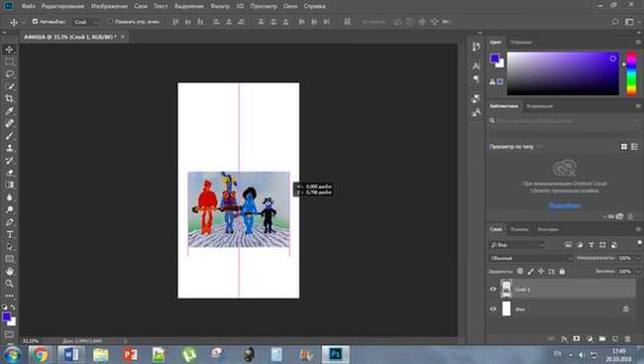644x364 pixels.
Task: Click the hue spectrum slider
Action: [631, 73]
